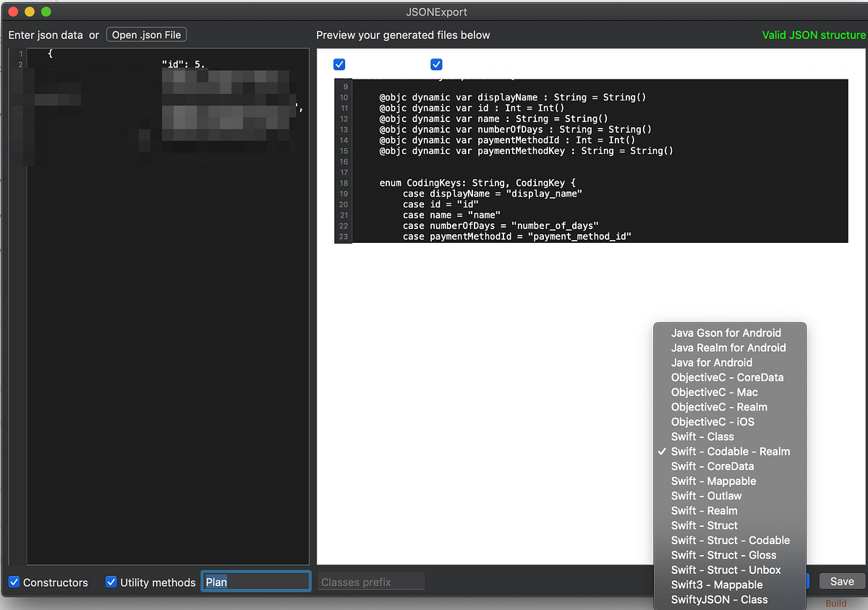Select ObjectiveC - CoreData format

tap(727, 377)
